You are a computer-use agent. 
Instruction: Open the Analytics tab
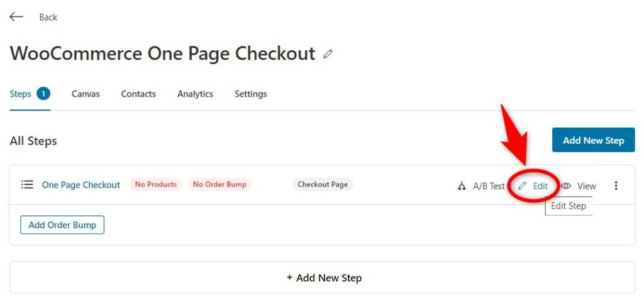(195, 94)
